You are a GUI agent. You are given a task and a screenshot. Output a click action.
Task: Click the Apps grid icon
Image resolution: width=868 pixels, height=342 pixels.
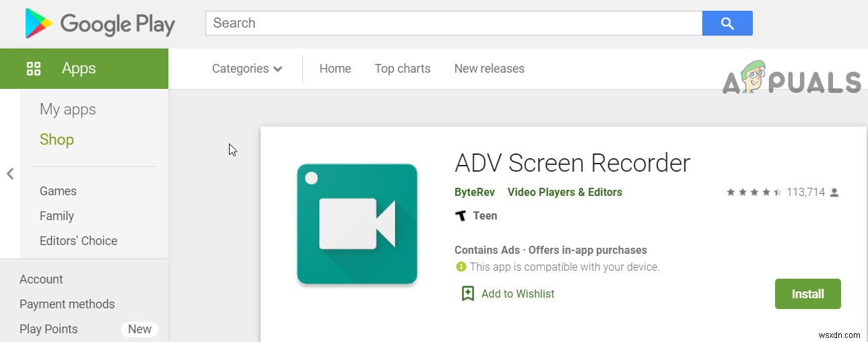coord(34,68)
